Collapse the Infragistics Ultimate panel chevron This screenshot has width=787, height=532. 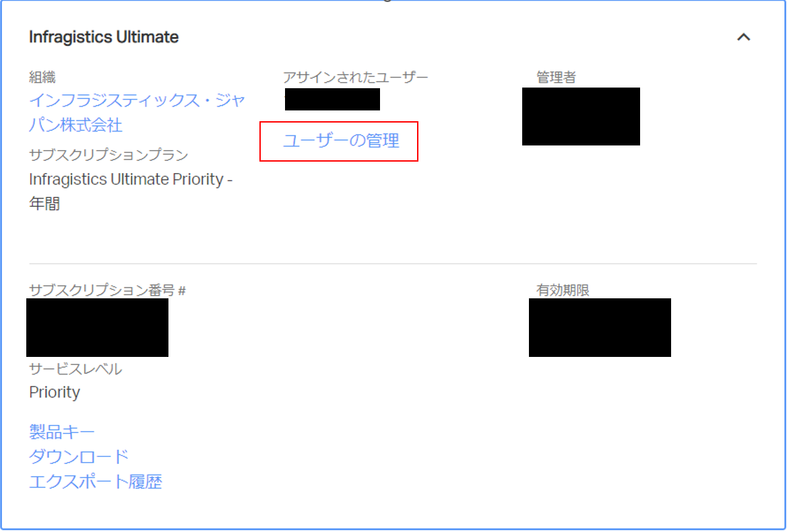pyautogui.click(x=743, y=37)
